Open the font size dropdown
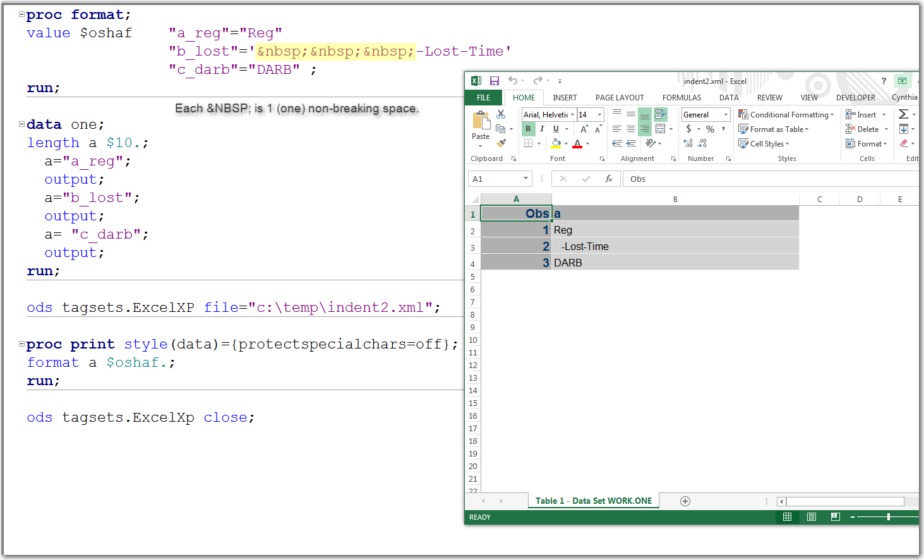This screenshot has height=560, width=924. (x=599, y=114)
